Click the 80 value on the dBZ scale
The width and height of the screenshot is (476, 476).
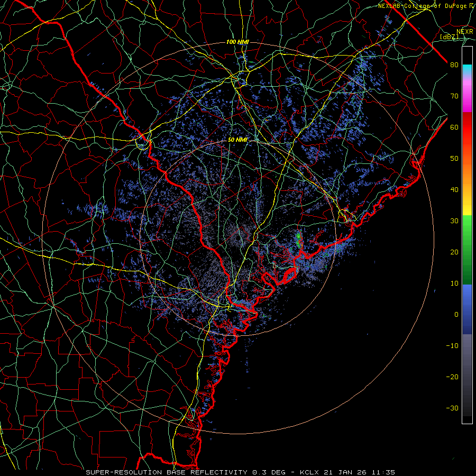[454, 65]
